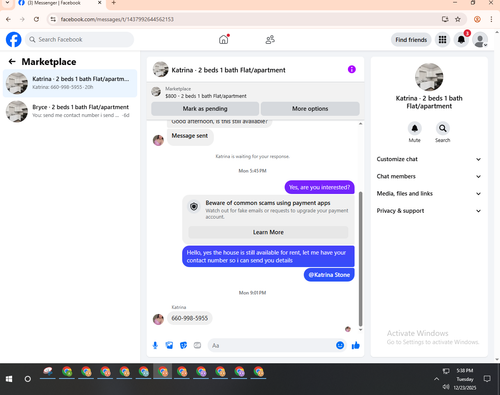Click the chat message scrollbar thumb
Viewport: 500px width, 395px height.
(x=360, y=259)
